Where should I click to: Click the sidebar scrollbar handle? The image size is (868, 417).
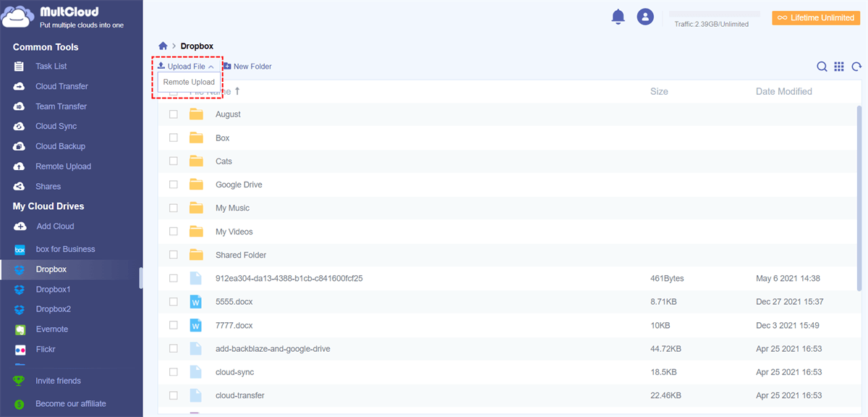(141, 278)
